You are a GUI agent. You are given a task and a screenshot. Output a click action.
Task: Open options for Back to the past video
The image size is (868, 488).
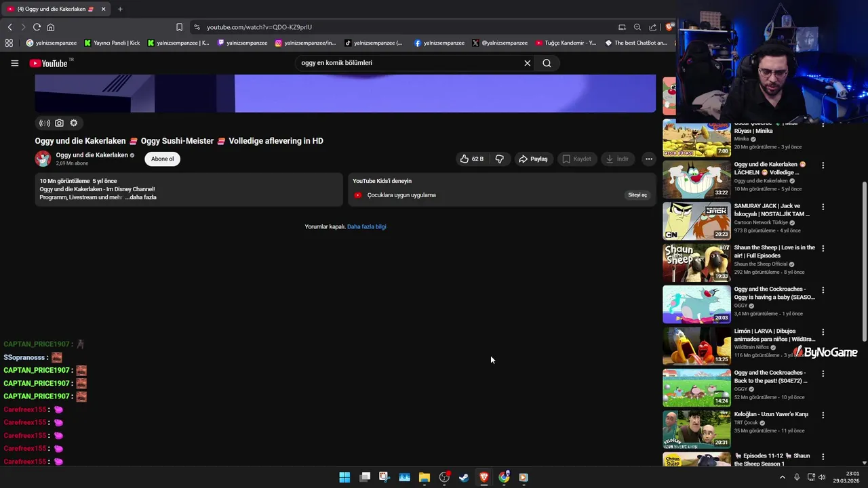tap(823, 373)
